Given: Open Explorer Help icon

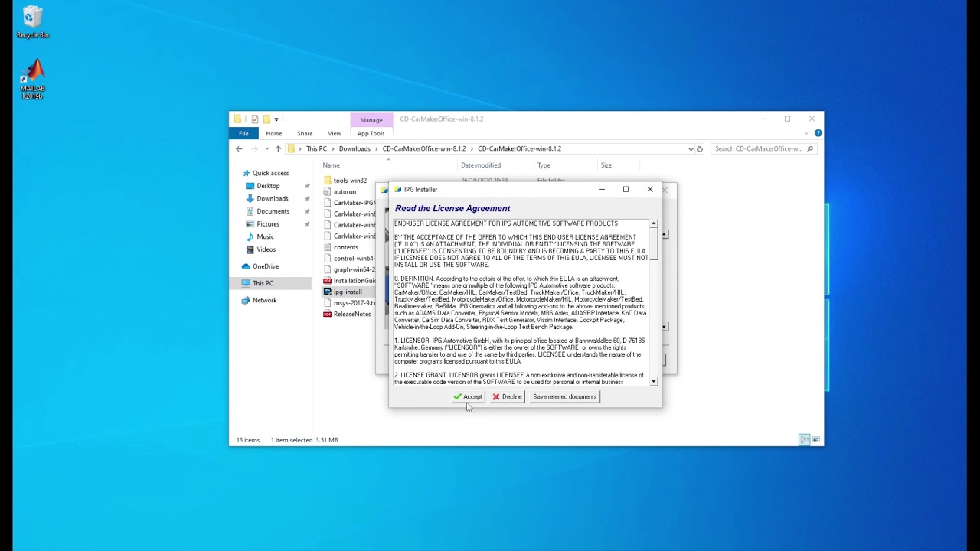Looking at the screenshot, I should pyautogui.click(x=818, y=133).
